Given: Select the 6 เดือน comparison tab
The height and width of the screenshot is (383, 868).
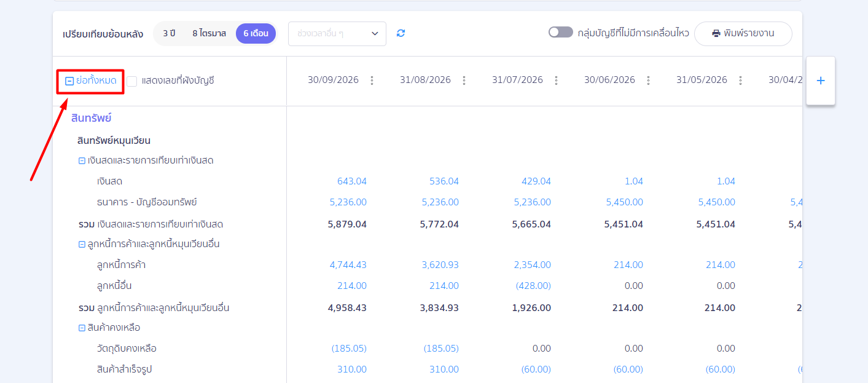Looking at the screenshot, I should click(x=256, y=34).
